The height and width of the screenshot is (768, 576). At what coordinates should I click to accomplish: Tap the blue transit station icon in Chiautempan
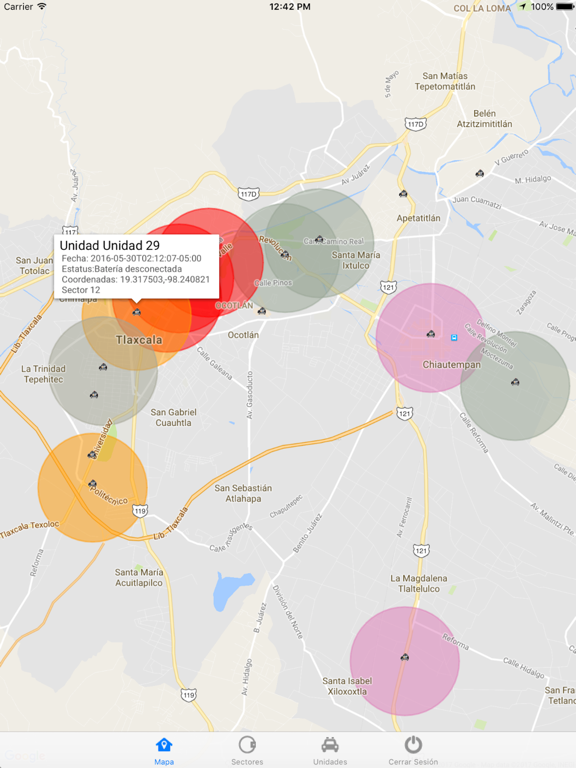pos(454,337)
